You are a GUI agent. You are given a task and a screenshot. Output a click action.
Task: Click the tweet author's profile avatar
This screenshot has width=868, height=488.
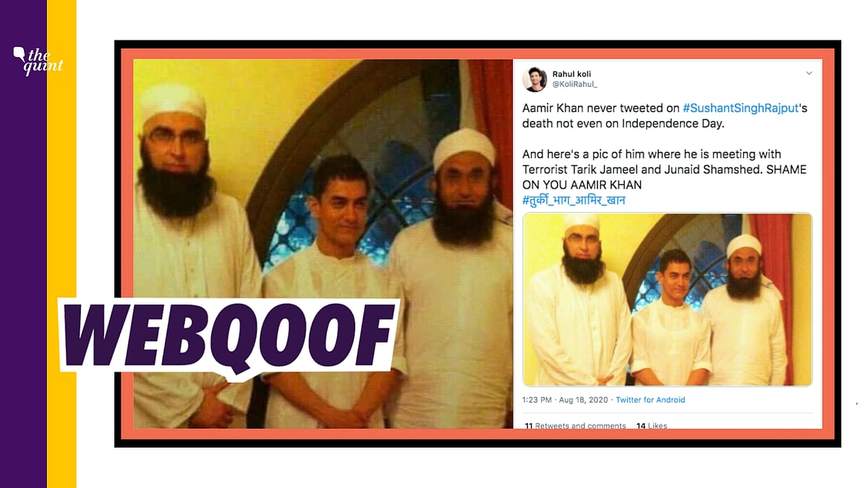[535, 80]
